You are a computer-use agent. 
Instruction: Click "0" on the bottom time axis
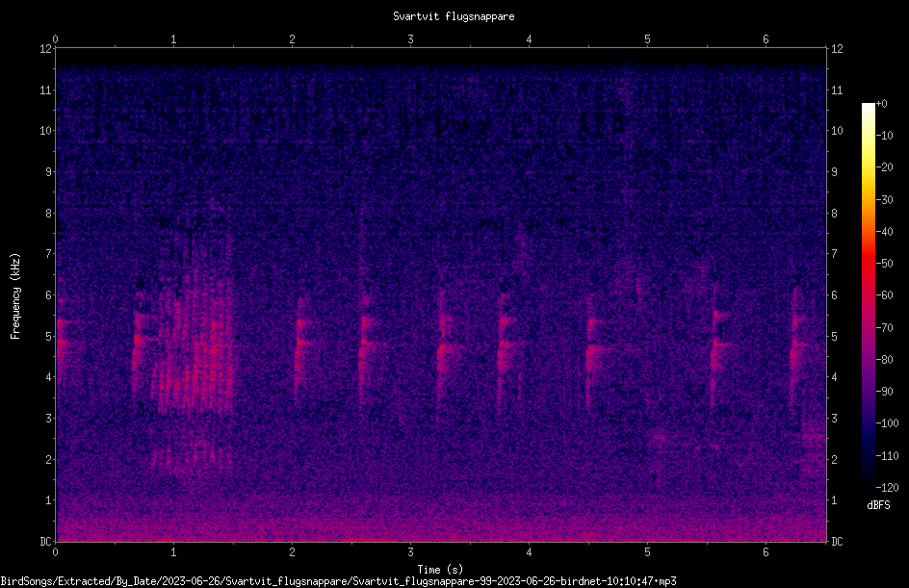55,552
